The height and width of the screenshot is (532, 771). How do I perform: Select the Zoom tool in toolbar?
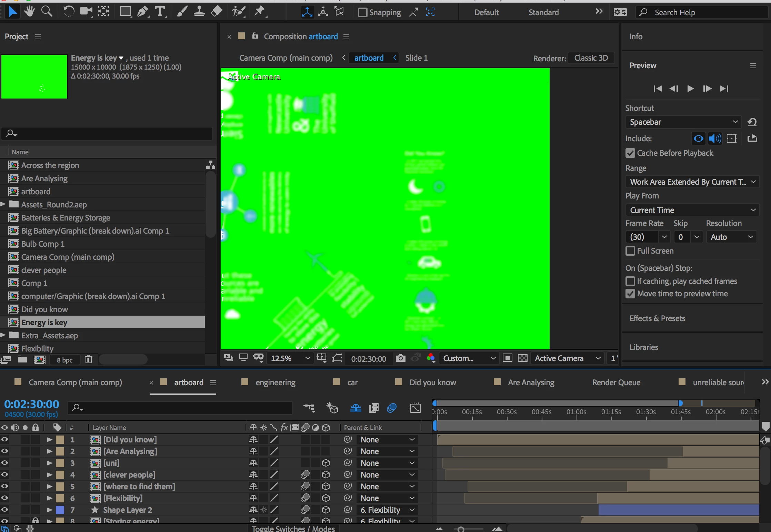tap(47, 12)
